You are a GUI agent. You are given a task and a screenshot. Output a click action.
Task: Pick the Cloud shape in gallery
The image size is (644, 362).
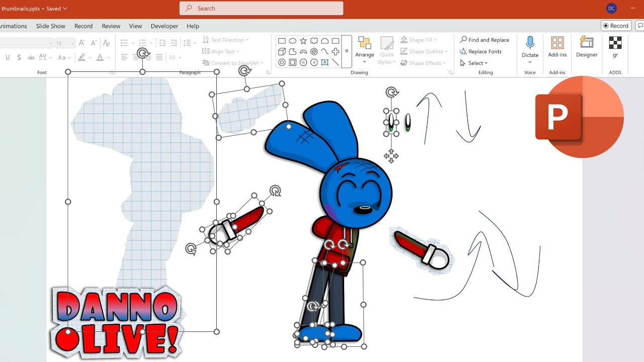coord(314,41)
